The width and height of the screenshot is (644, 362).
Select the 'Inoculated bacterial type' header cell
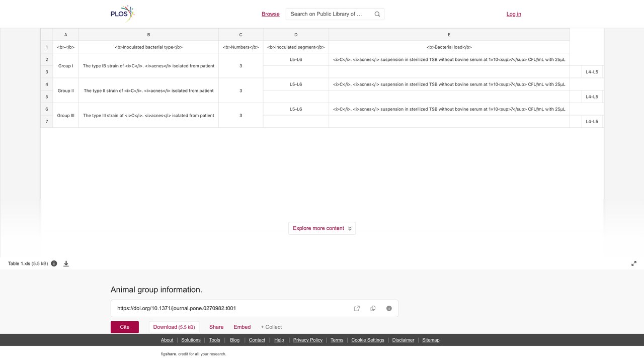point(148,47)
